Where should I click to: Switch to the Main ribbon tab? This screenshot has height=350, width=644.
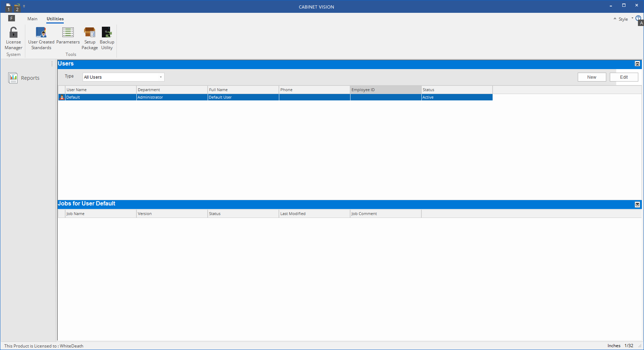point(32,19)
